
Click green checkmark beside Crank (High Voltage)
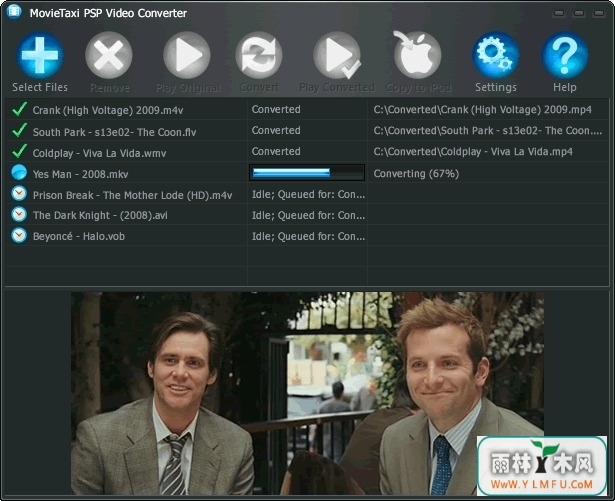19,109
